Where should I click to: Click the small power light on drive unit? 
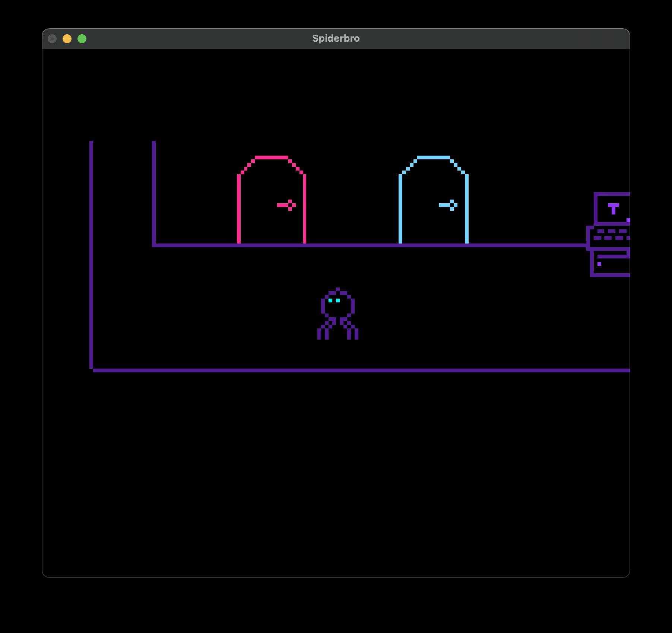[x=599, y=264]
